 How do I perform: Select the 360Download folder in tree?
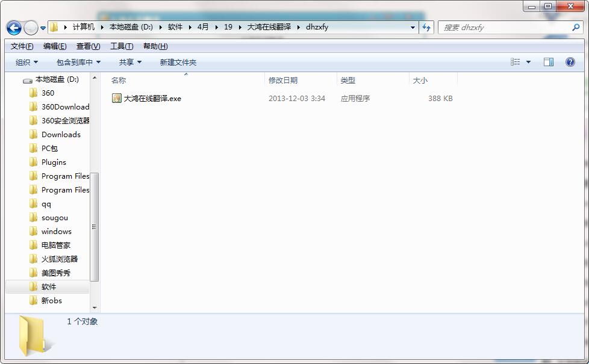64,106
